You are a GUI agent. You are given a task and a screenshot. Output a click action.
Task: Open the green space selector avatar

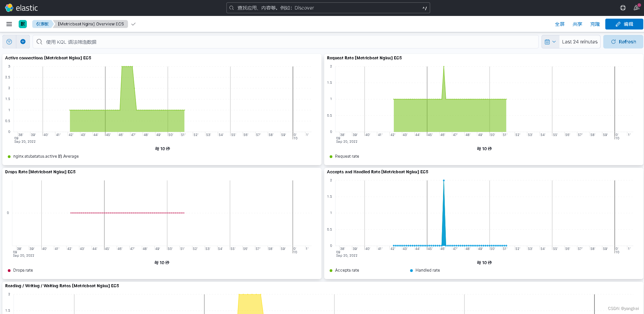pyautogui.click(x=23, y=24)
